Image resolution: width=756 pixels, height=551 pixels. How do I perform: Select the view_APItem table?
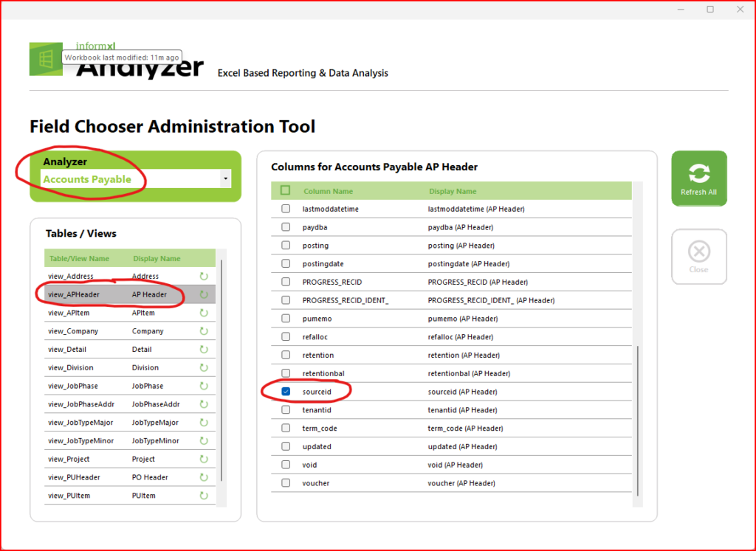coord(130,313)
